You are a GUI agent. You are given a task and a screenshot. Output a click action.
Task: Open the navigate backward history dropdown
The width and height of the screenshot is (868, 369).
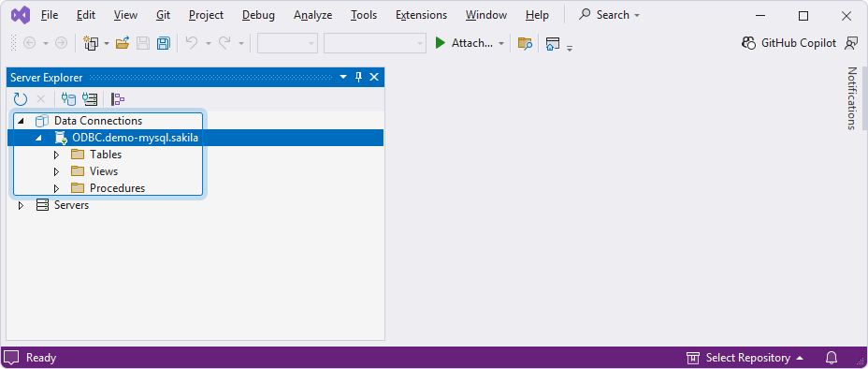46,43
